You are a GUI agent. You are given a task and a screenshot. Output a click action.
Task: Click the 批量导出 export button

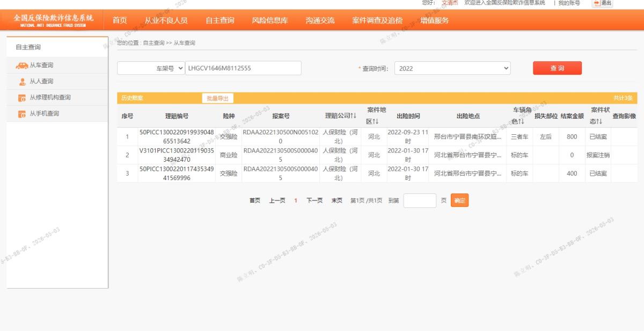218,98
